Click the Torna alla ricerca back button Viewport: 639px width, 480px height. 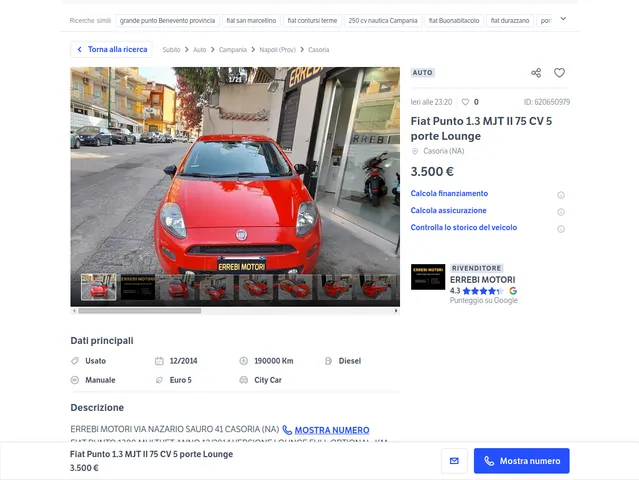(x=111, y=49)
